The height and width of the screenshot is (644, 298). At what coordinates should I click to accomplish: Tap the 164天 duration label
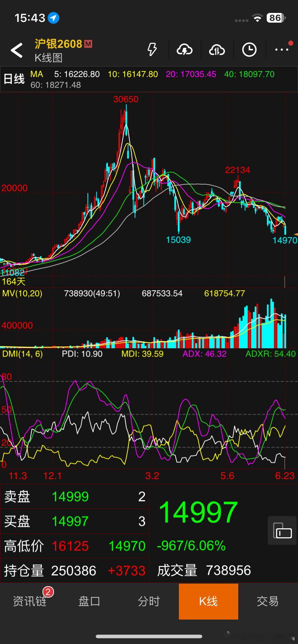click(14, 281)
